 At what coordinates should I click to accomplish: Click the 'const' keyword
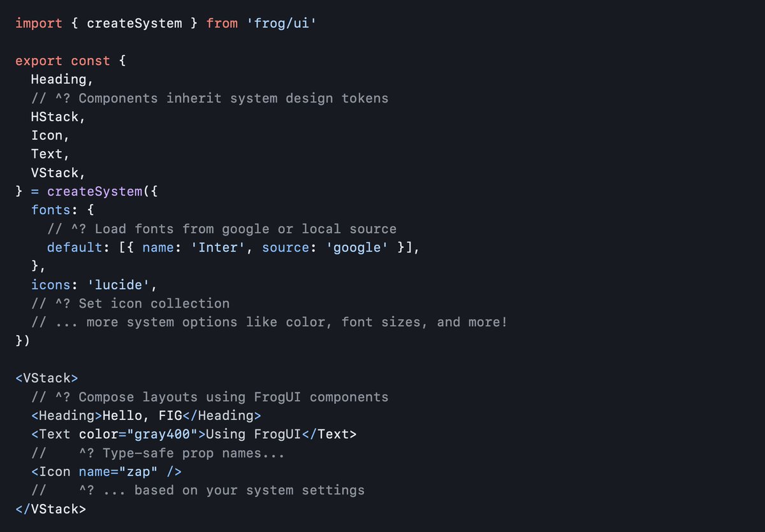point(90,61)
